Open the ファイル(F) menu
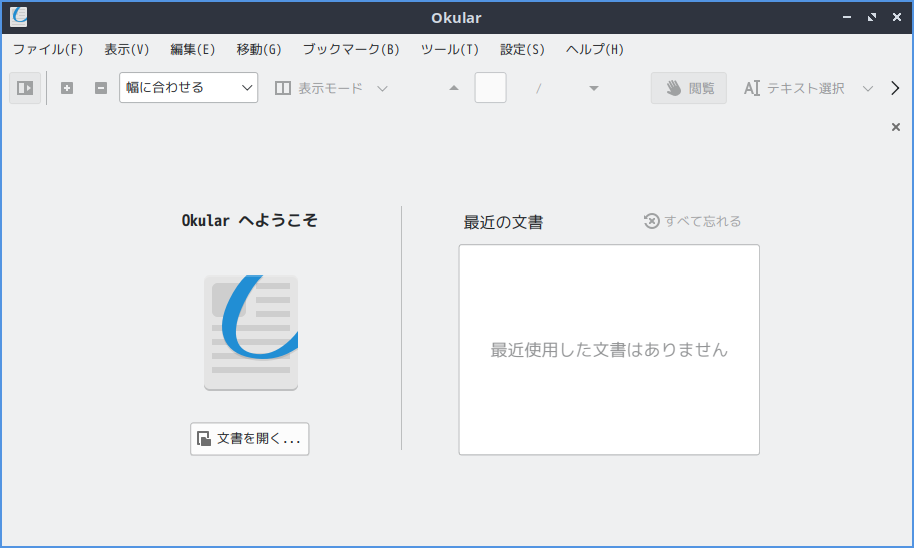The height and width of the screenshot is (548, 914). [48, 50]
